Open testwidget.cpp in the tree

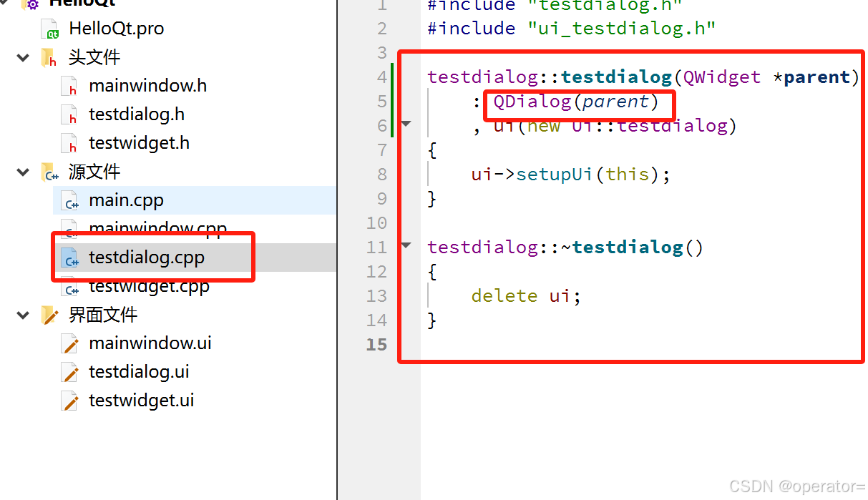(x=149, y=286)
